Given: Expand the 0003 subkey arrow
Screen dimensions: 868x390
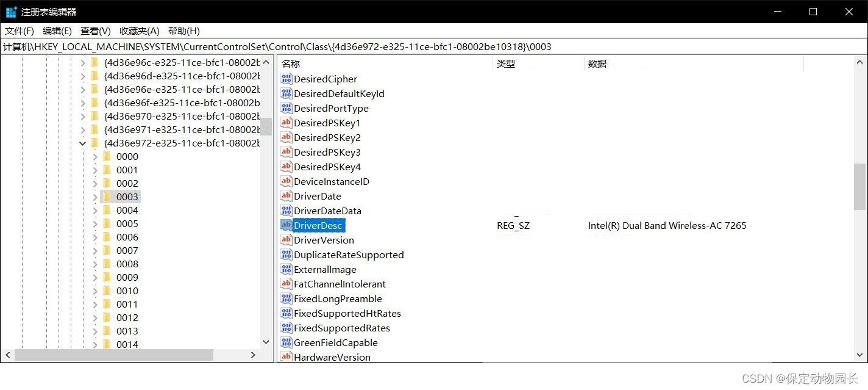Looking at the screenshot, I should pos(94,197).
